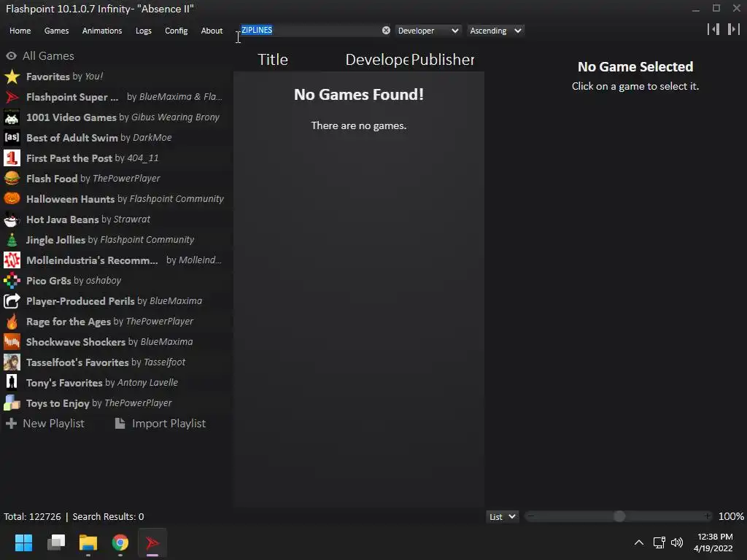747x560 pixels.
Task: Open the Logs tab
Action: click(x=144, y=31)
